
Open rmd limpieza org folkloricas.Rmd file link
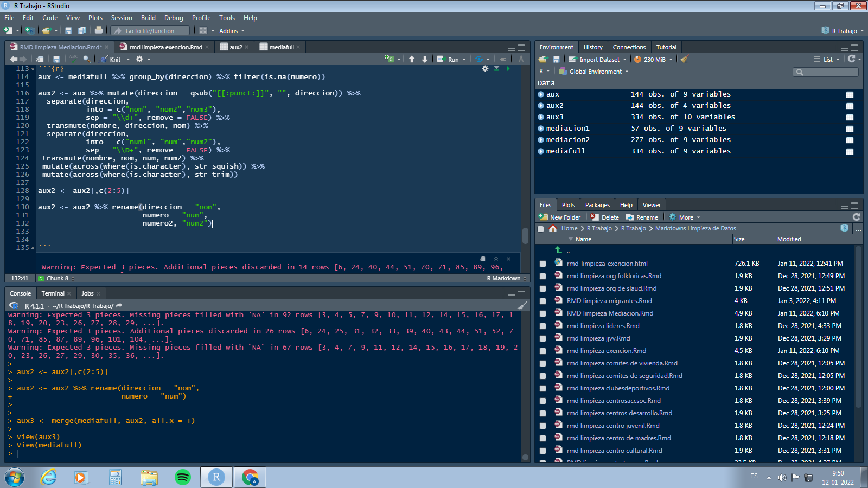(614, 276)
